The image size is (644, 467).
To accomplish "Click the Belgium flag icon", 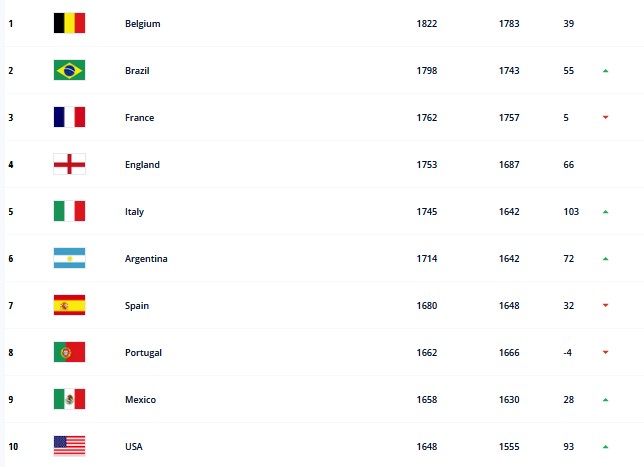I will tap(69, 23).
